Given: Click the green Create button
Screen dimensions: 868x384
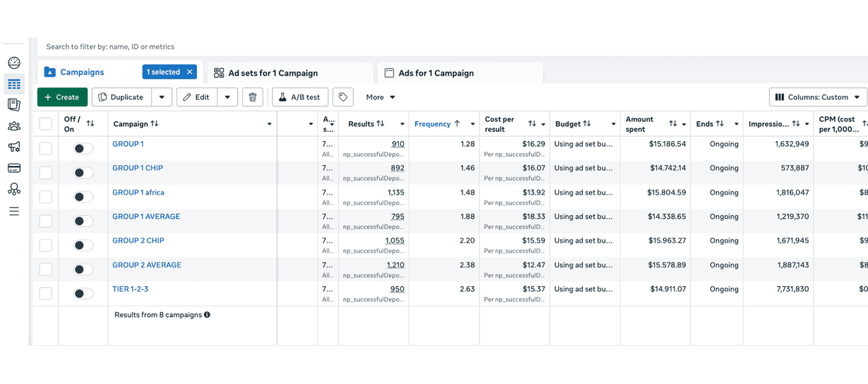Looking at the screenshot, I should pos(62,97).
